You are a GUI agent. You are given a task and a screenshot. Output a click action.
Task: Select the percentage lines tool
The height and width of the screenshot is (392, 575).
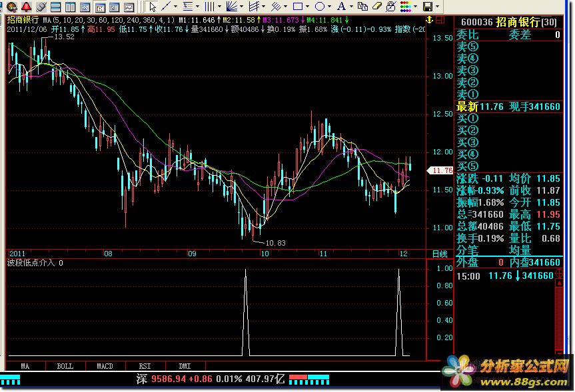pyautogui.click(x=188, y=6)
